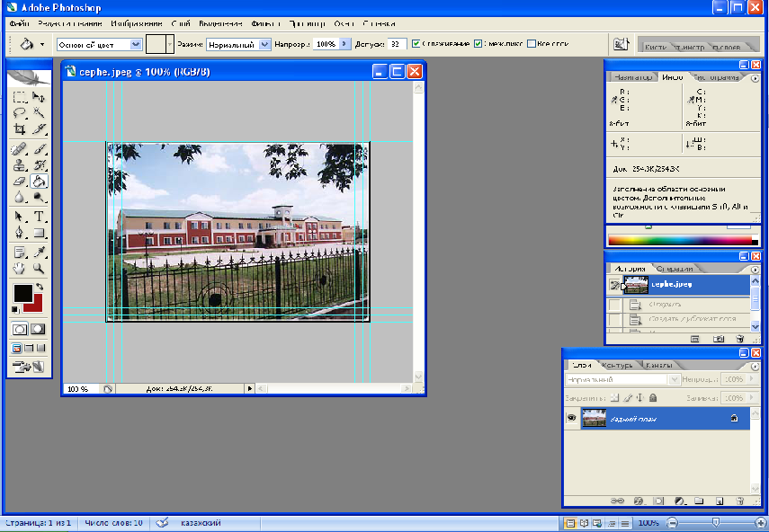This screenshot has height=532, width=769.
Task: Toggle the Contiguous checkbox
Action: coord(478,44)
